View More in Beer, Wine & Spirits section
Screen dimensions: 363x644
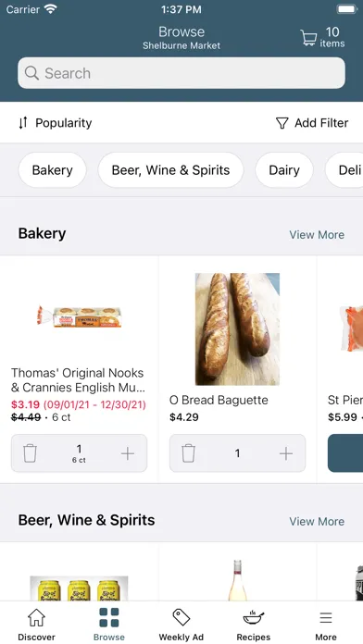tap(317, 521)
